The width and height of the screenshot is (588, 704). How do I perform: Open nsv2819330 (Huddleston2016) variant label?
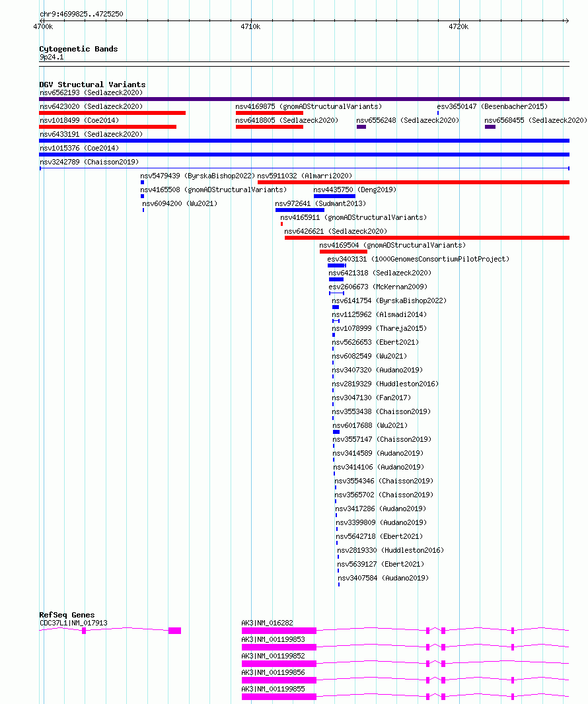pos(390,551)
